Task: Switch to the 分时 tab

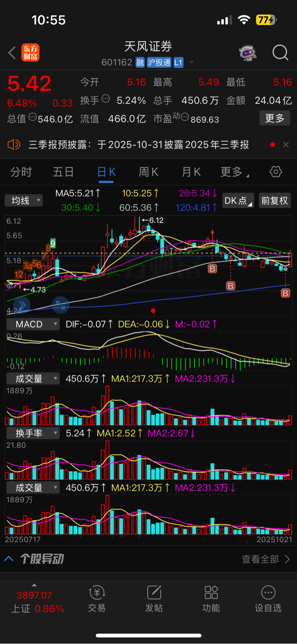Action: 21,172
